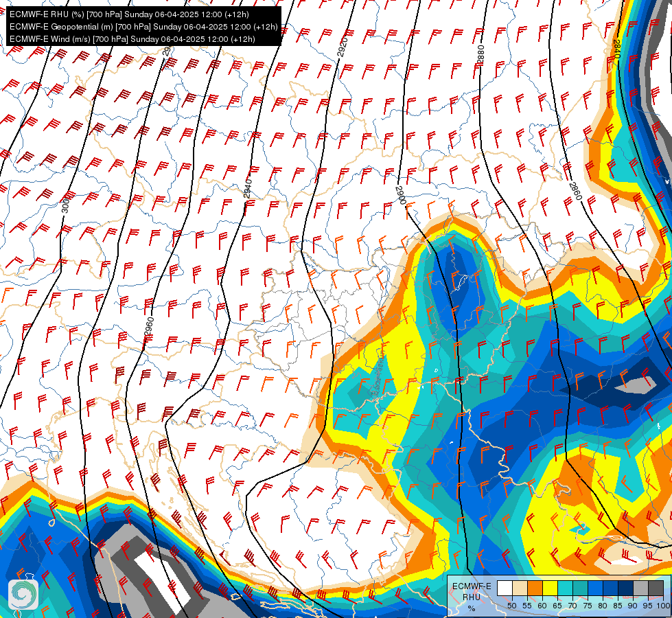Pick the navy 85-90% legend swatch
The height and width of the screenshot is (618, 672).
click(x=626, y=588)
